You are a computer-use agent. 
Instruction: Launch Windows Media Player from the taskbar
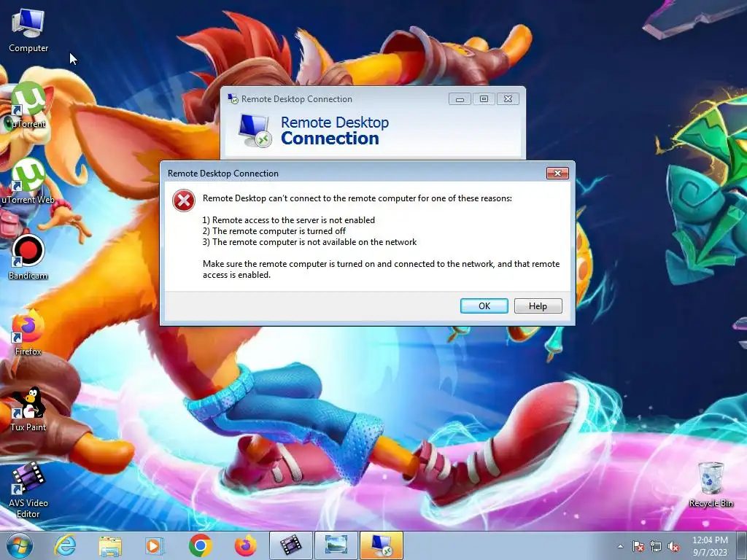pyautogui.click(x=155, y=545)
